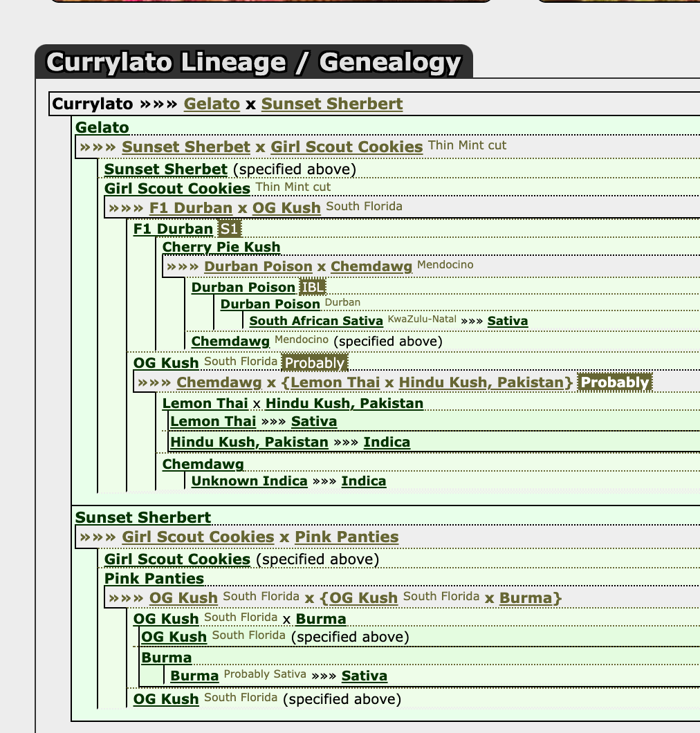Open Hindu Kush, Pakistan inside the braces row

coord(481,382)
